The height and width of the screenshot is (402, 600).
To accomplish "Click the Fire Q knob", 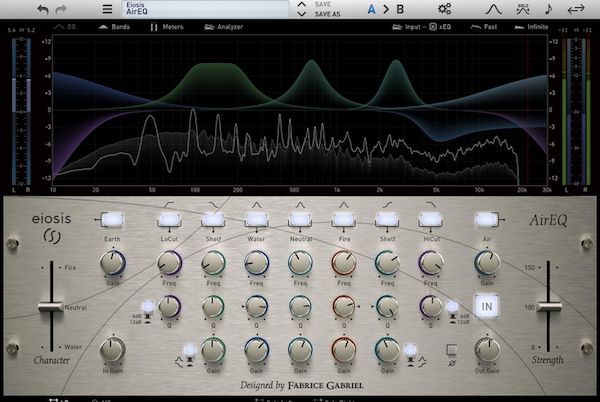I will [344, 306].
